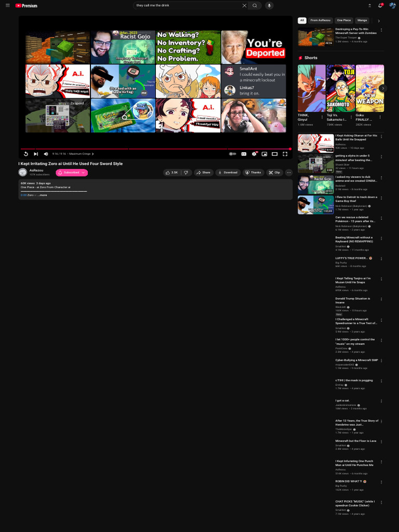
Task: Enter full screen mode
Action: point(285,154)
